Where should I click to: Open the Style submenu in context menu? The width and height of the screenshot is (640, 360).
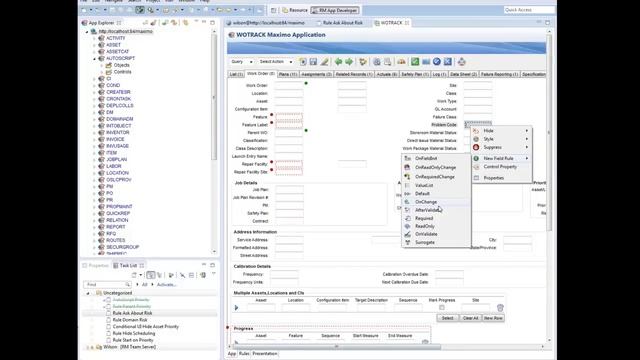point(502,139)
